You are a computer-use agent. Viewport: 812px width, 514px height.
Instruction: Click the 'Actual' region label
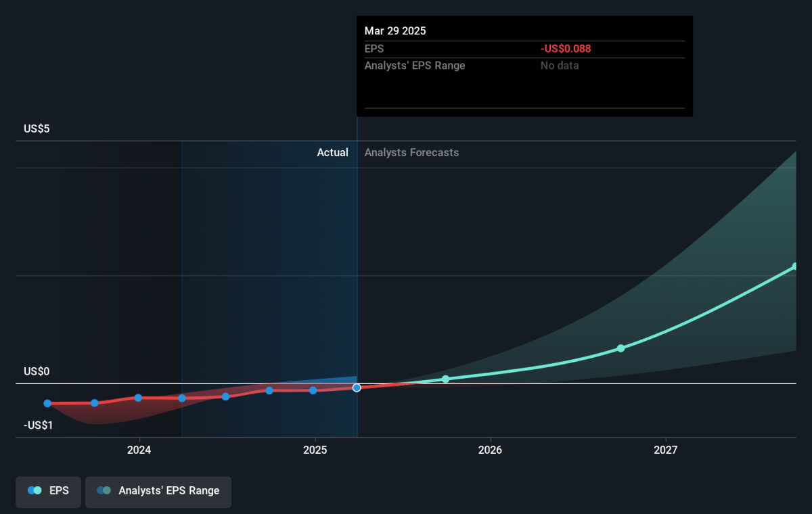click(333, 153)
